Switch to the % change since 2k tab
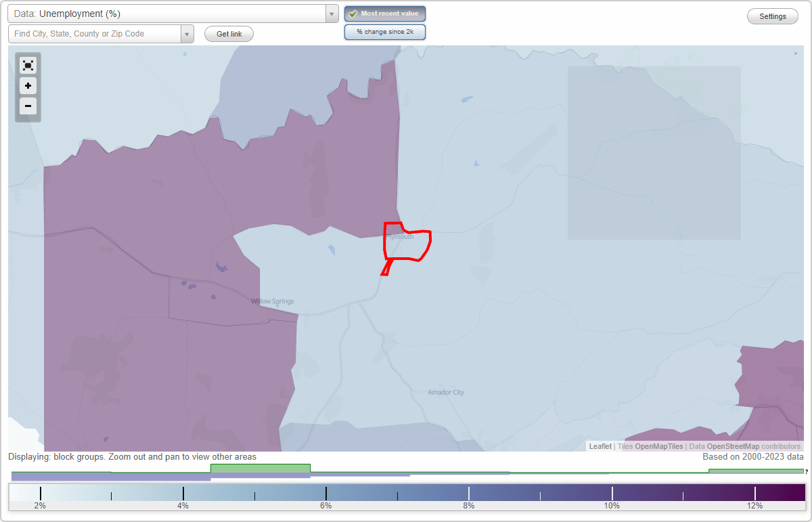The height and width of the screenshot is (522, 812). point(385,32)
